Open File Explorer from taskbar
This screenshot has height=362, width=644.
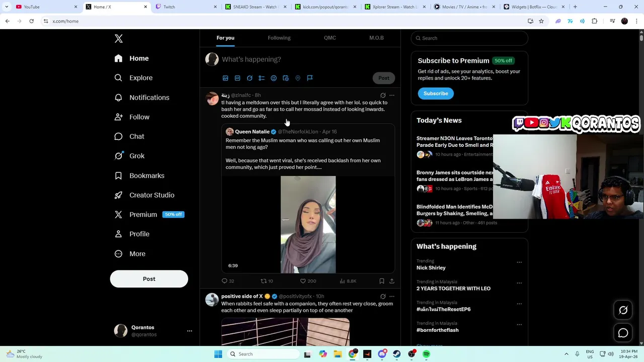pyautogui.click(x=337, y=354)
